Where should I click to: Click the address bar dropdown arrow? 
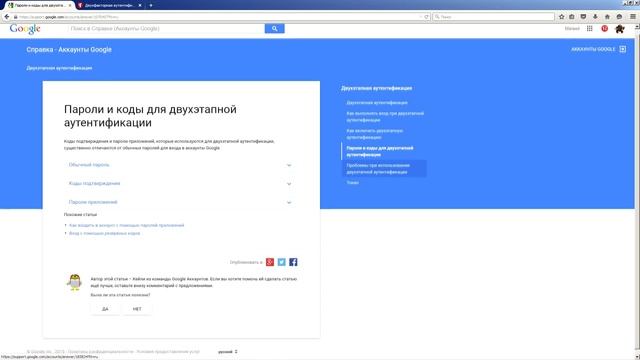[x=421, y=17]
